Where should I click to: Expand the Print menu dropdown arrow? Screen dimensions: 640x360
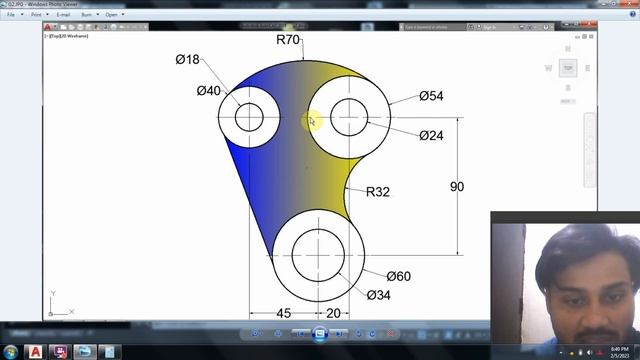coord(47,15)
